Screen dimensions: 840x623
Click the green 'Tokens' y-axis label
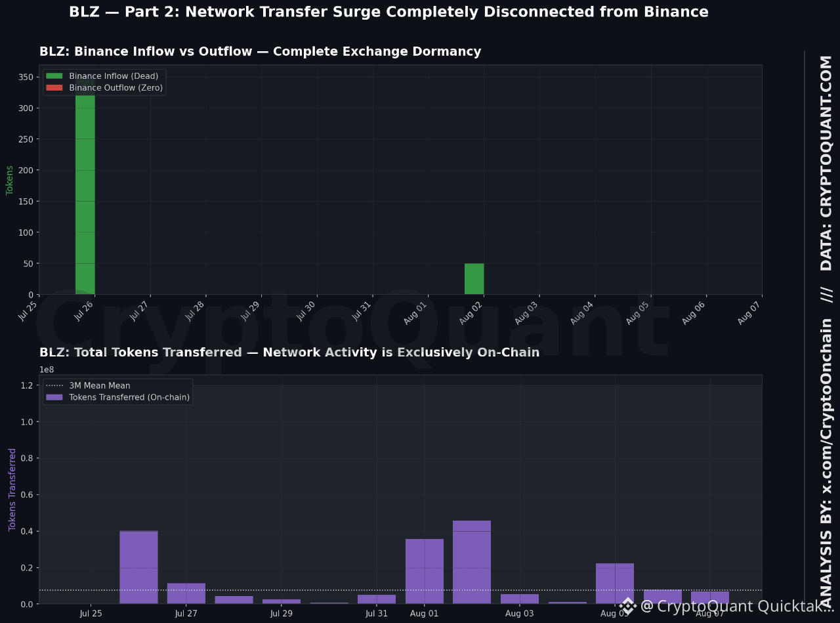click(10, 180)
